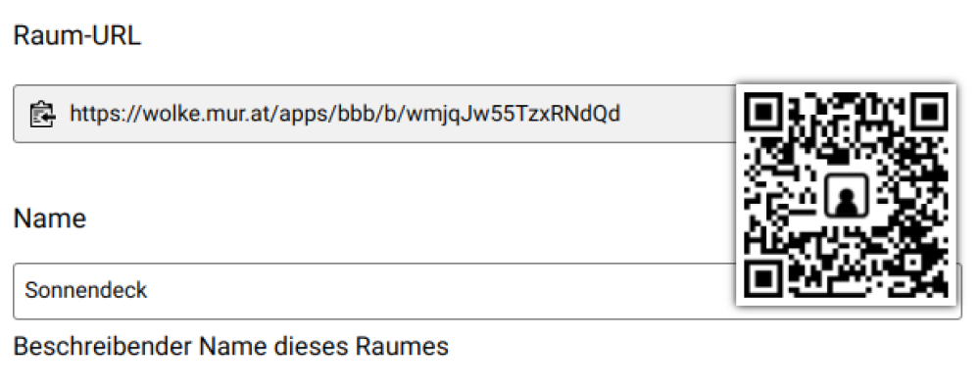Focus the Name field containing Sonnendeck
Viewport: 980px width, 390px height.
coord(487,291)
